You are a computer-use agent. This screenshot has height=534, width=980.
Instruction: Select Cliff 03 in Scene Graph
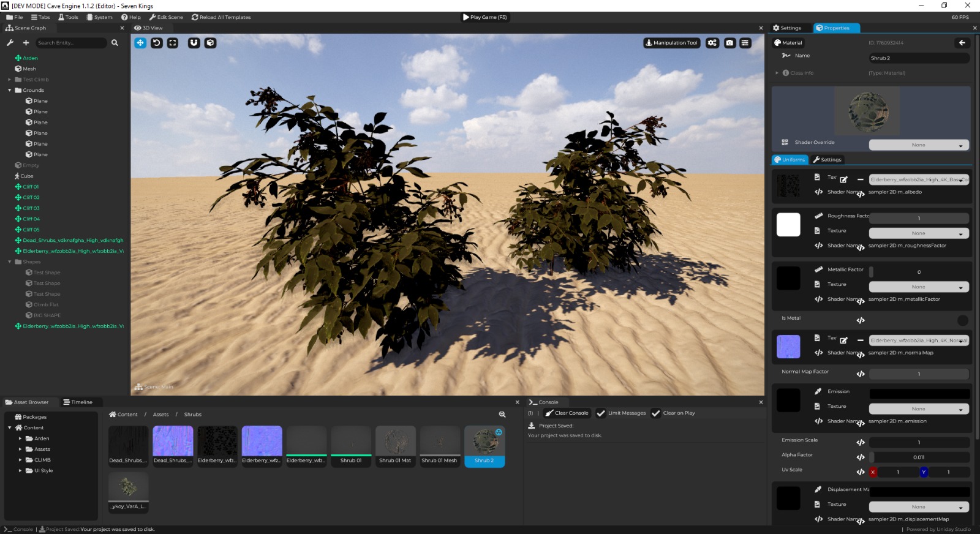point(31,208)
